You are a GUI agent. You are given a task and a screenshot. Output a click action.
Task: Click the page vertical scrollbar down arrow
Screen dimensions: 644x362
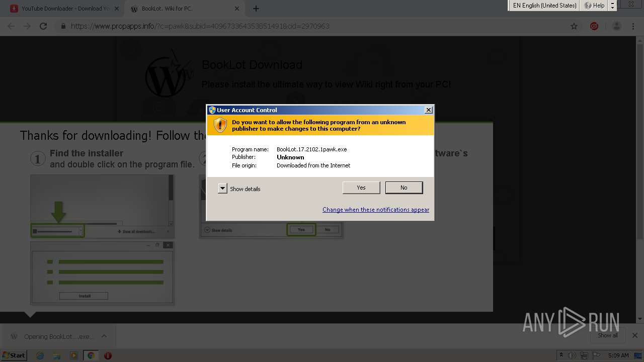[x=640, y=319]
